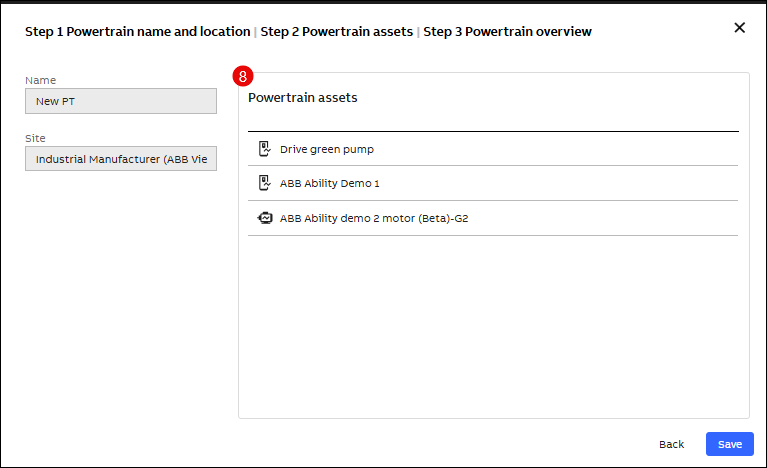Click the drive icon beside Drive green pump
767x468 pixels.
pos(264,149)
